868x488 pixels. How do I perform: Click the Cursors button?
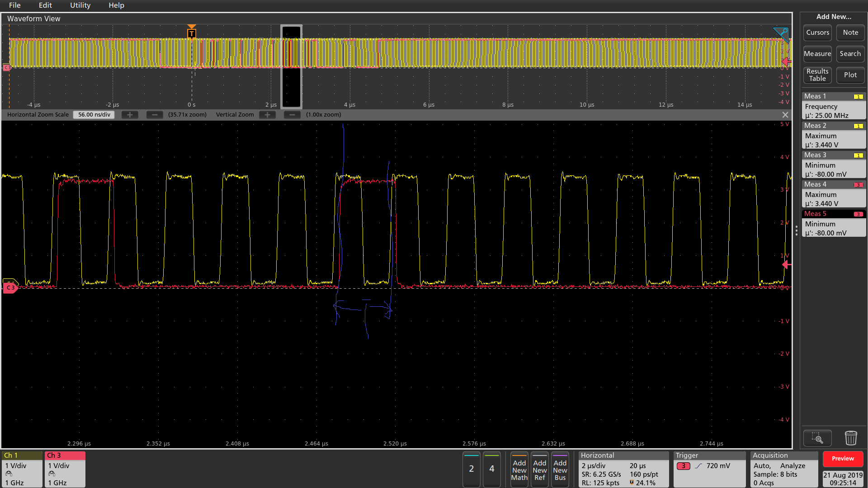pos(817,33)
